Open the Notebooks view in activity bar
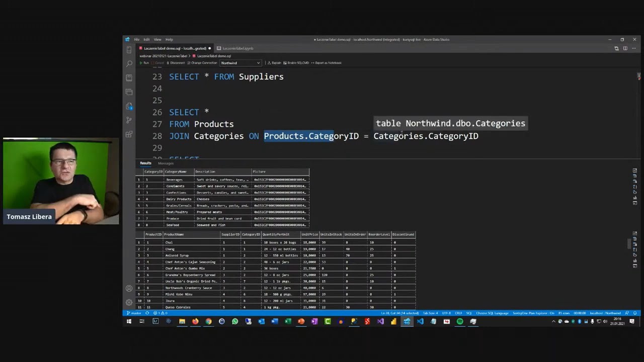Viewport: 644px width, 362px height. pyautogui.click(x=129, y=78)
